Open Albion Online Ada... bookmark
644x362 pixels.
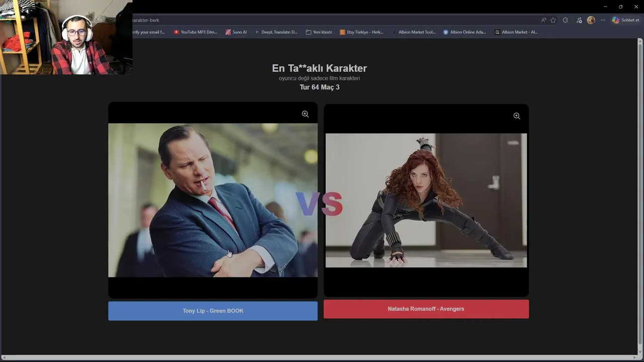pyautogui.click(x=464, y=32)
